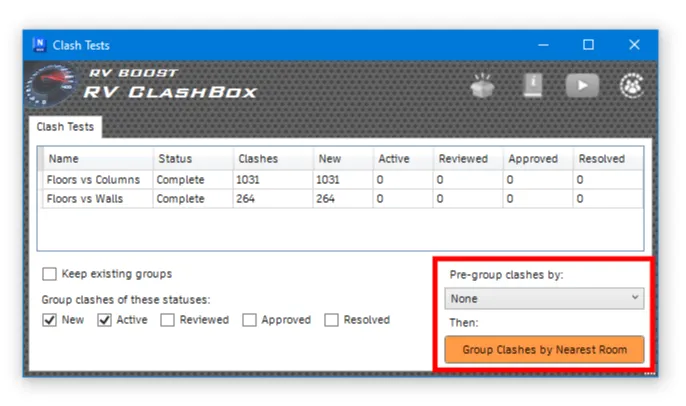Open the Pre-group clashes by dropdown
Screen dimensions: 686x406
[x=543, y=298]
